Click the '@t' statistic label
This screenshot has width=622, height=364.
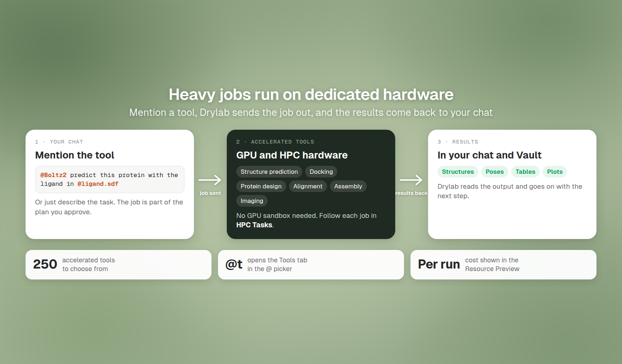coord(234,265)
